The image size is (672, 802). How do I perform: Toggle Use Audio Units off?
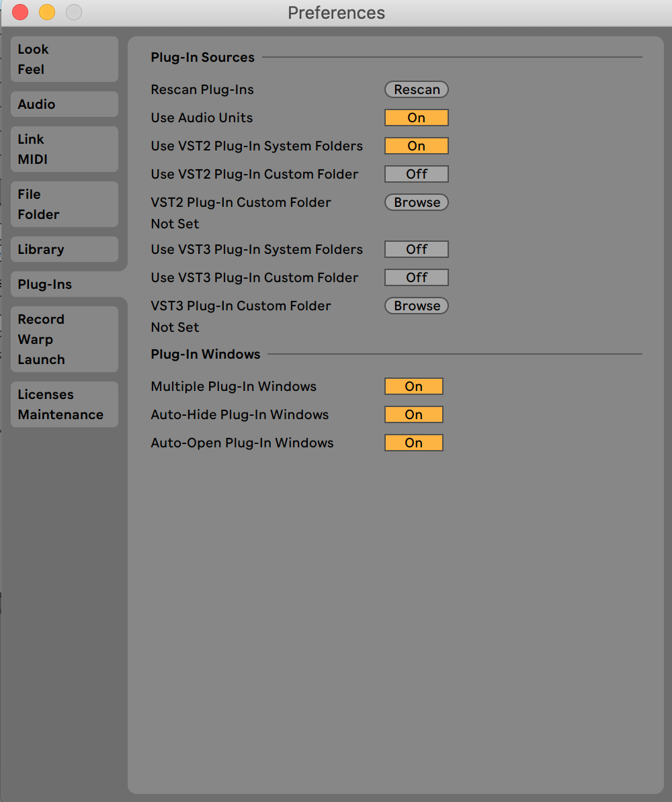(x=417, y=118)
